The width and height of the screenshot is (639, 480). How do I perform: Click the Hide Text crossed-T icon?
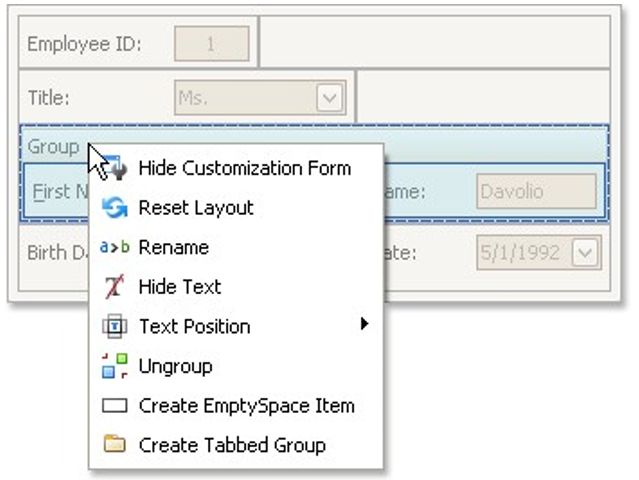[115, 287]
